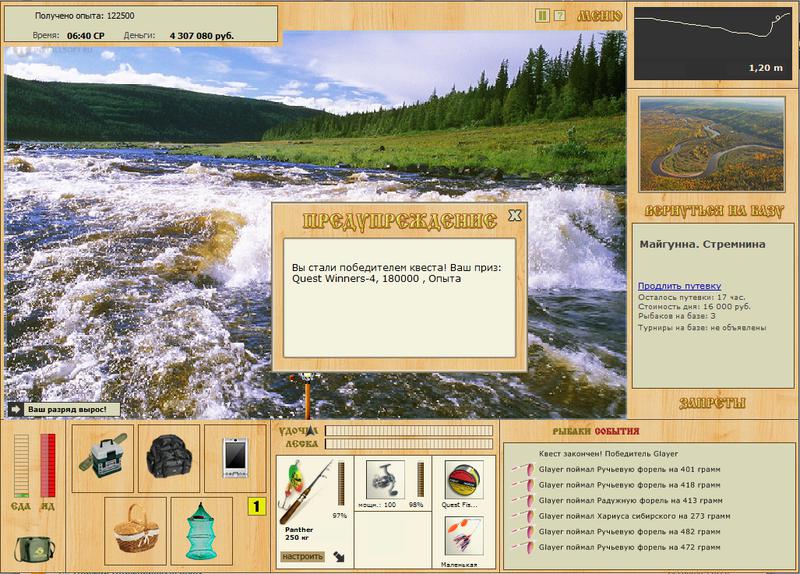Click the Ваш разряд вырос! message
The image size is (800, 574).
pyautogui.click(x=67, y=409)
